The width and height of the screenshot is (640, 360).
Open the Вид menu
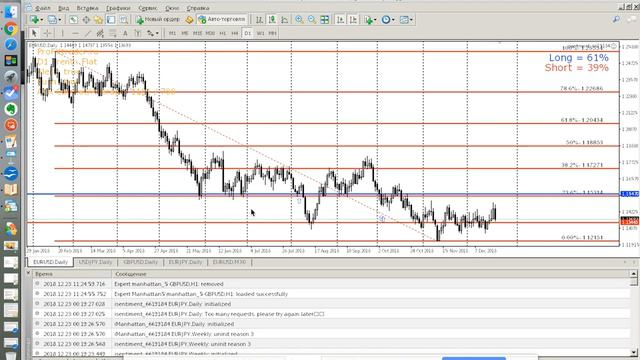pos(63,8)
